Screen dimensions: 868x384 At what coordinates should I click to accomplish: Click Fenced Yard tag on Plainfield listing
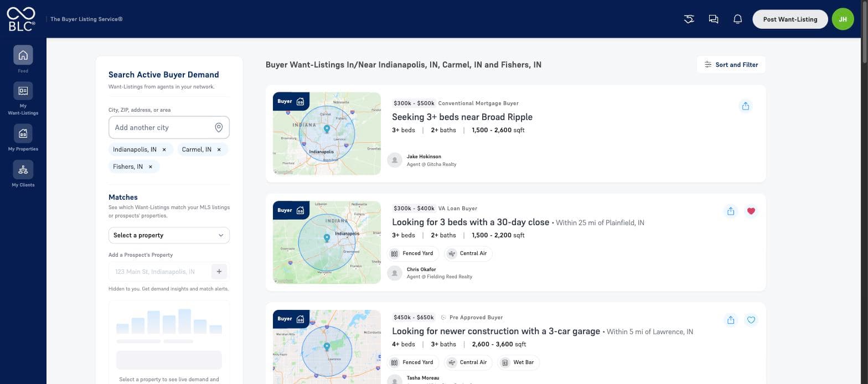coord(413,253)
